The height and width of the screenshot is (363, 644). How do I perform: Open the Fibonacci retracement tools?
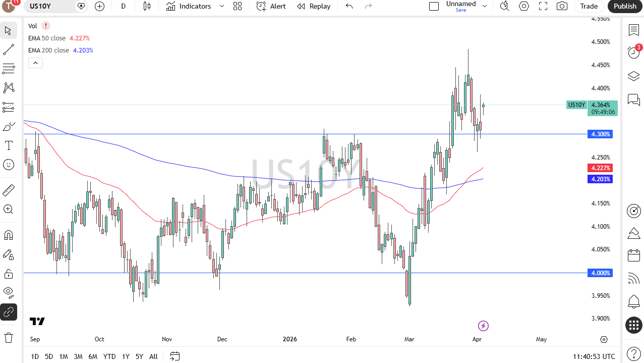point(9,69)
